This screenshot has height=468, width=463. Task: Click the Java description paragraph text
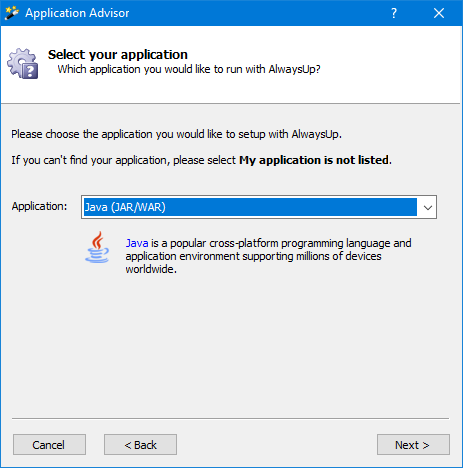tap(268, 256)
